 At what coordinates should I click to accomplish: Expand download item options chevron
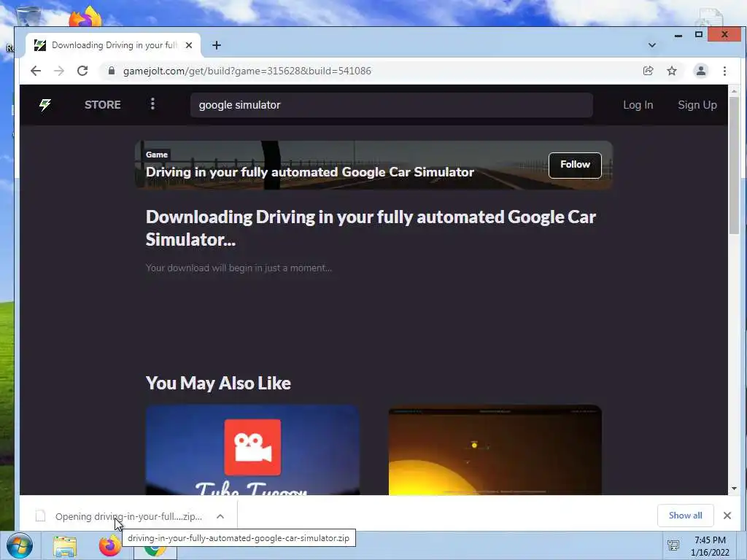click(220, 516)
